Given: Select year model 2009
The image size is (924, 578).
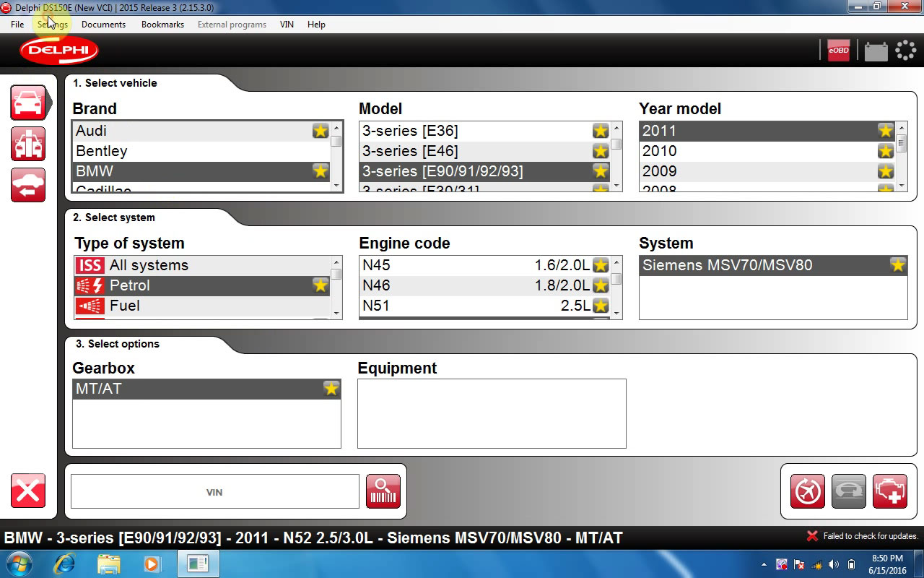Looking at the screenshot, I should point(767,171).
